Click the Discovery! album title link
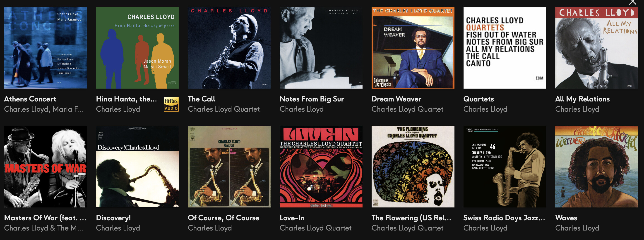Image resolution: width=644 pixels, height=240 pixels. (x=113, y=218)
